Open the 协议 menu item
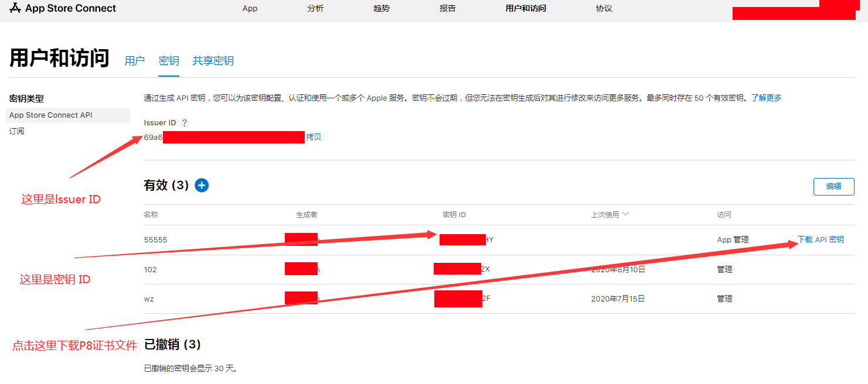The image size is (868, 384). tap(604, 8)
